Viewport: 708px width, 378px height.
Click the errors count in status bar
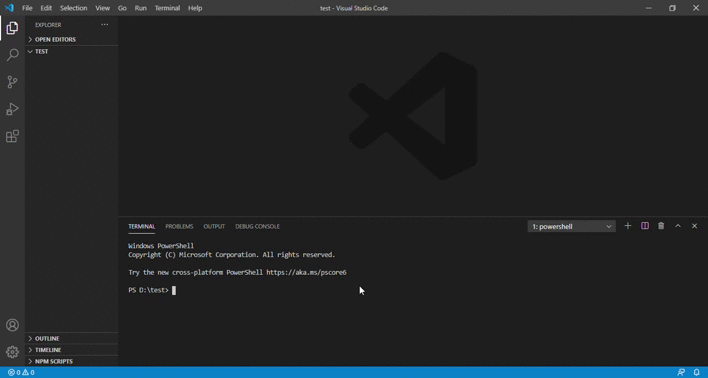(x=14, y=373)
